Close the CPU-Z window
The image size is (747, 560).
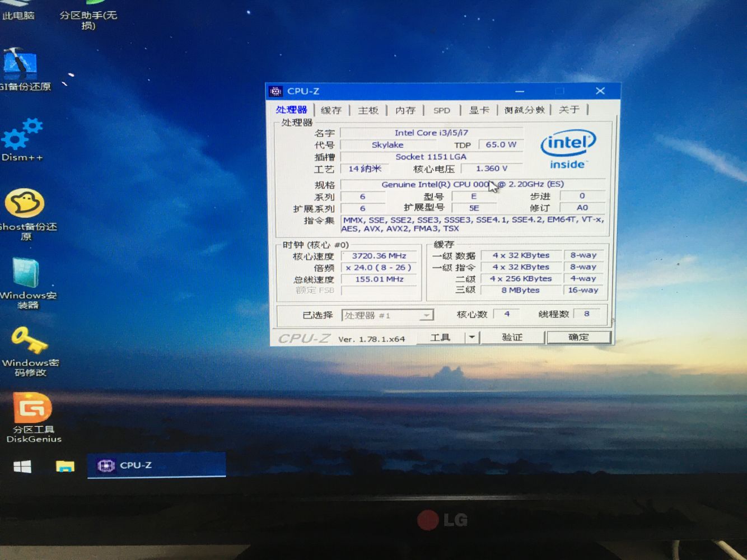click(600, 91)
